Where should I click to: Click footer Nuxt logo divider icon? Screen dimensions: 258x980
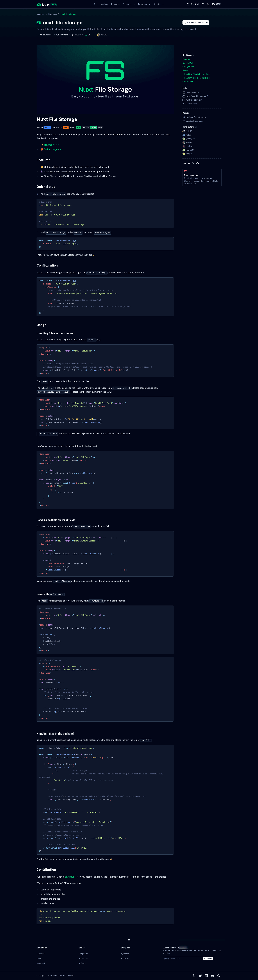[x=129, y=940]
